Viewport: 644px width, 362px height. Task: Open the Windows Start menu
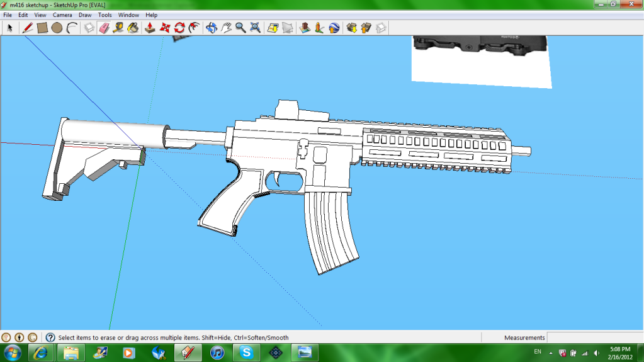point(12,353)
